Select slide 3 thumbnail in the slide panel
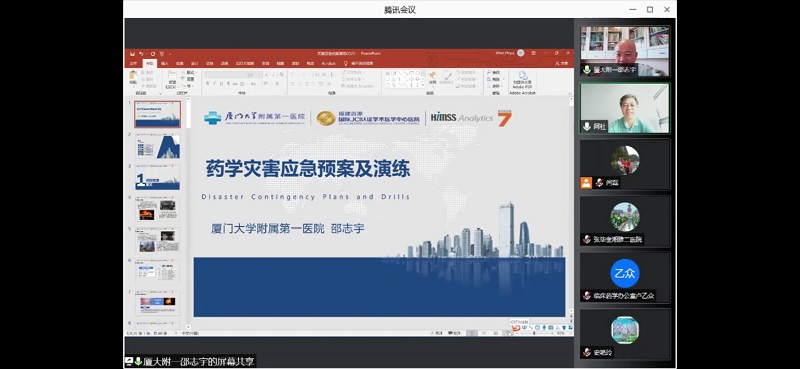This screenshot has width=800, height=369. click(157, 178)
